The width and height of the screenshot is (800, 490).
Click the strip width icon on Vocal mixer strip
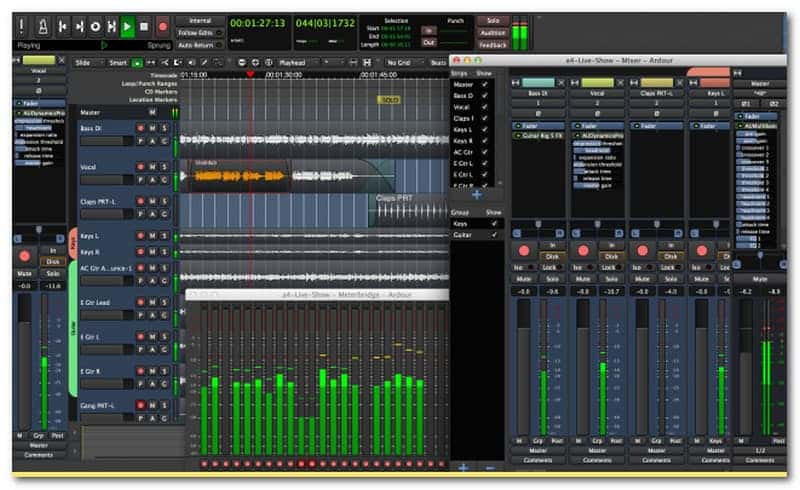click(574, 83)
